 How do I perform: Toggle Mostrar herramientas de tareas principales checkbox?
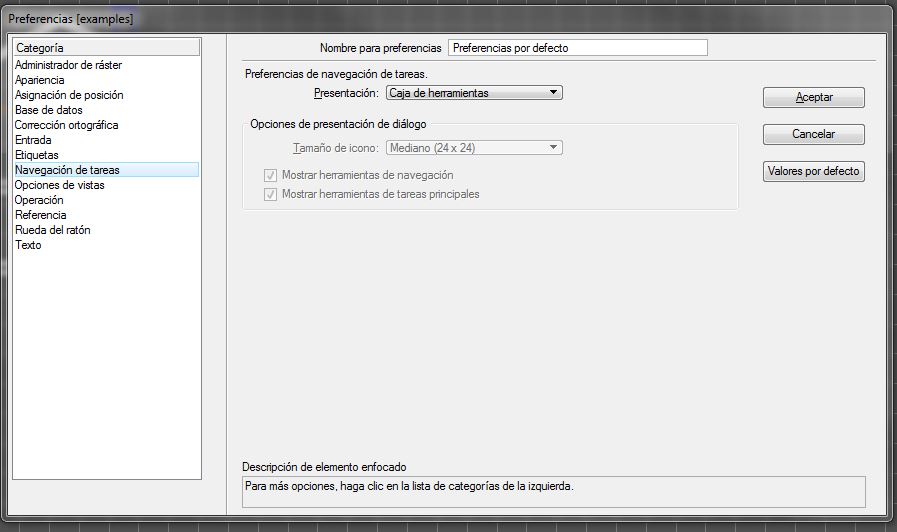(x=270, y=194)
